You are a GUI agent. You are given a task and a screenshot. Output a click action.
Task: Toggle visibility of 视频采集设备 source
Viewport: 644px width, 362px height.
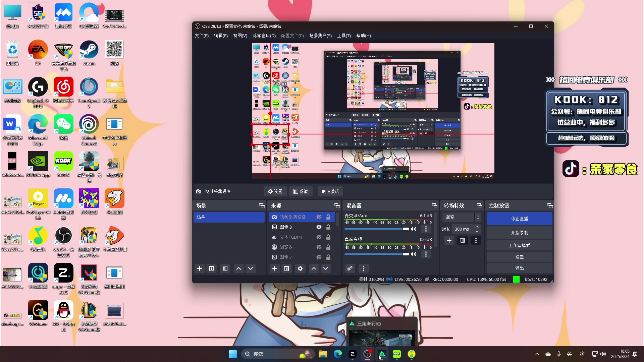click(x=319, y=217)
